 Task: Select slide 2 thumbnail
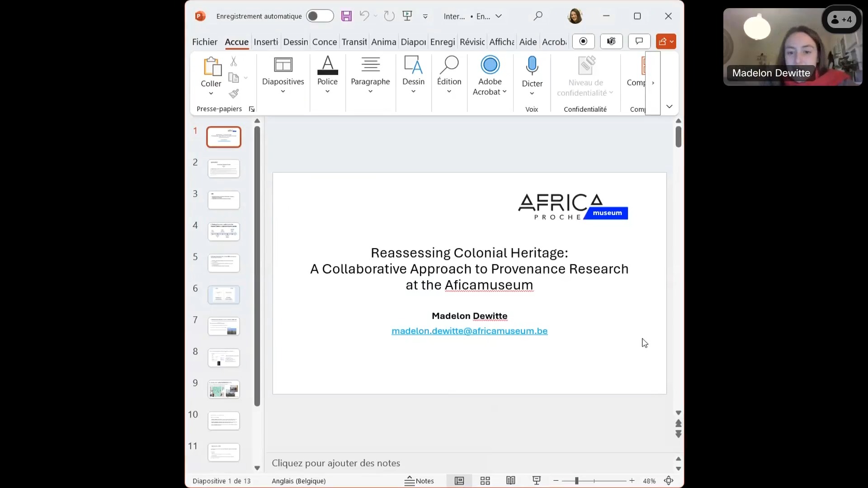click(x=224, y=169)
